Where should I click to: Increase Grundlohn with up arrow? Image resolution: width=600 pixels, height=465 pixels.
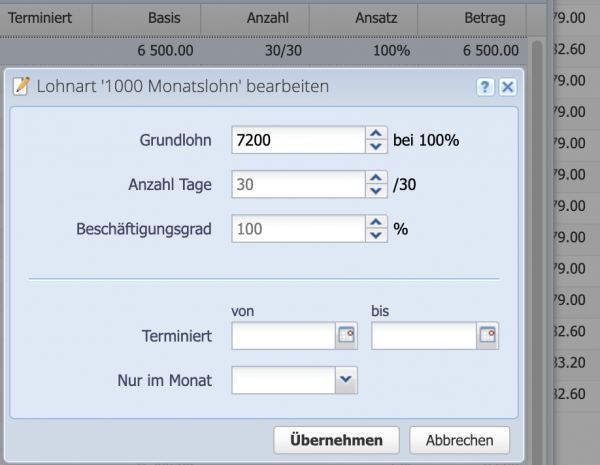(x=376, y=134)
